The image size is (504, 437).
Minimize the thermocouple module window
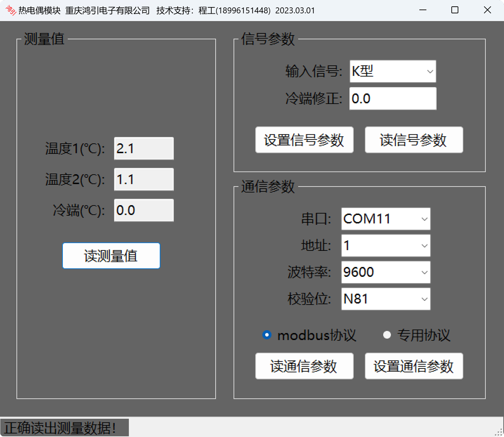click(x=423, y=10)
